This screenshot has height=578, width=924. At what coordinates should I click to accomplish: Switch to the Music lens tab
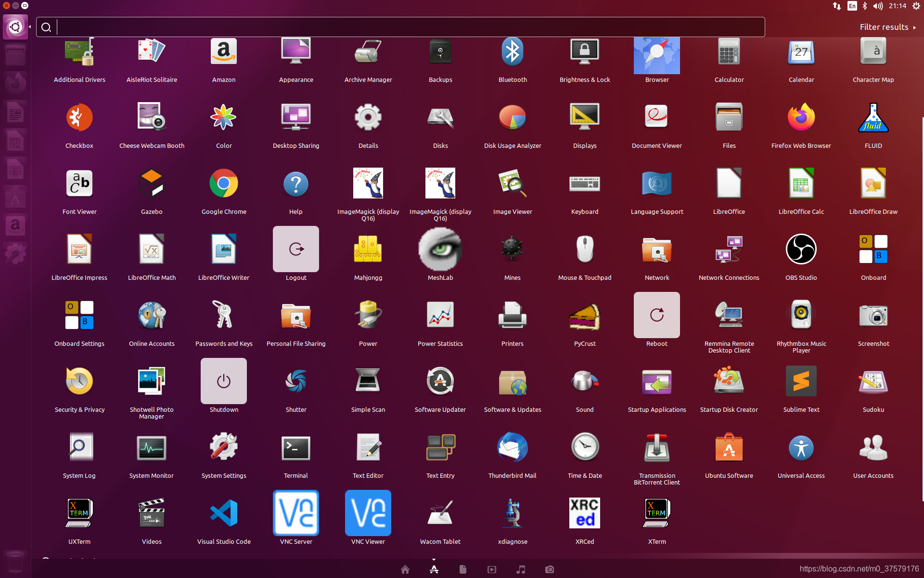(521, 570)
